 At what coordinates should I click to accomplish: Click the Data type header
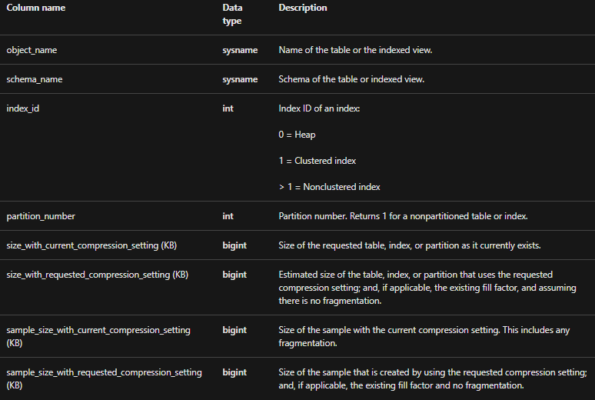click(x=232, y=14)
